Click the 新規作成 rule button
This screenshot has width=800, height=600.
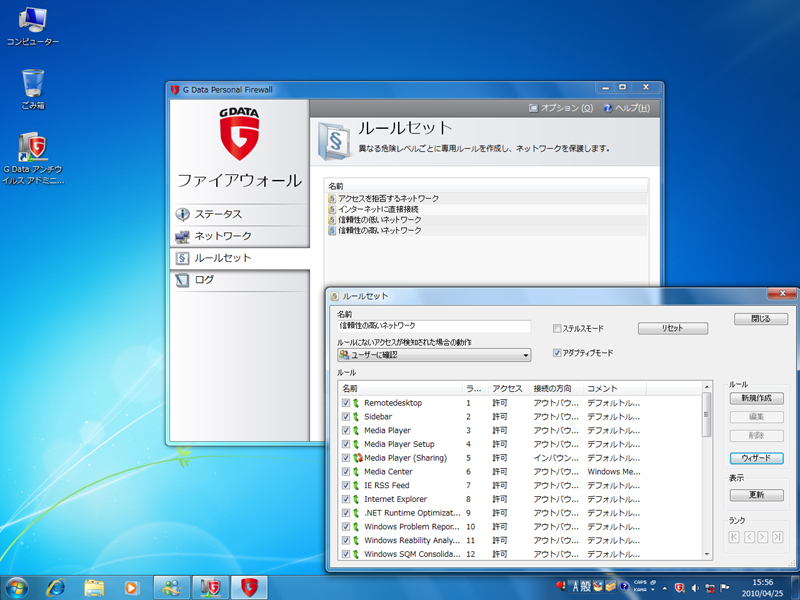[755, 398]
